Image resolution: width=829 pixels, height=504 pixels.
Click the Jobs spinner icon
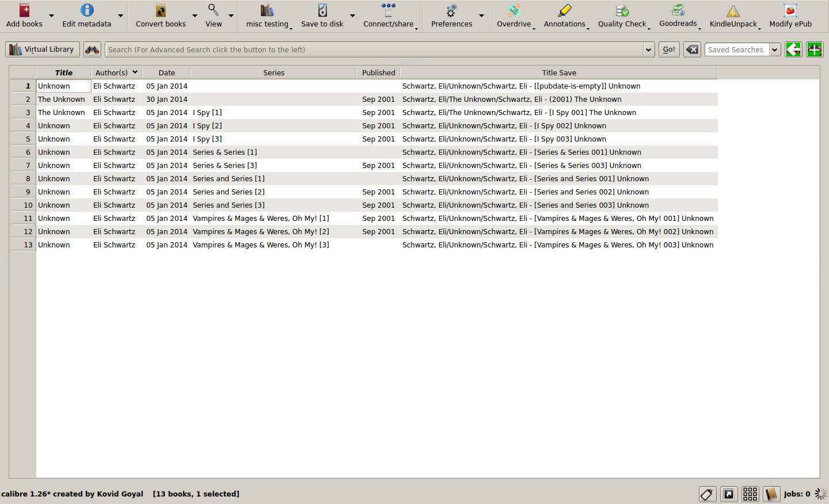point(821,494)
